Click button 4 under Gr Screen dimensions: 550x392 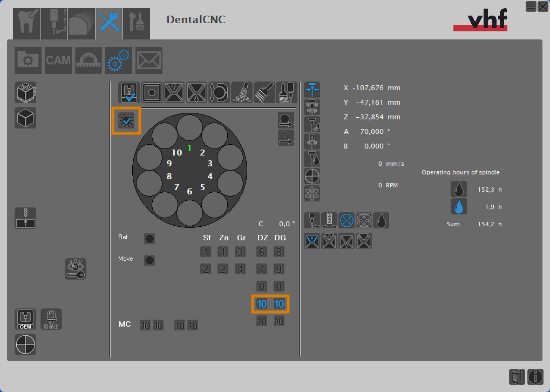click(x=240, y=269)
